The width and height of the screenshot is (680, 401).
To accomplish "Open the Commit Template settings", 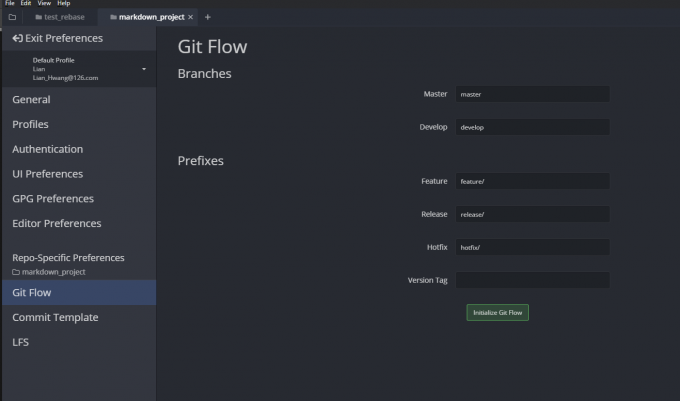I will click(x=55, y=317).
